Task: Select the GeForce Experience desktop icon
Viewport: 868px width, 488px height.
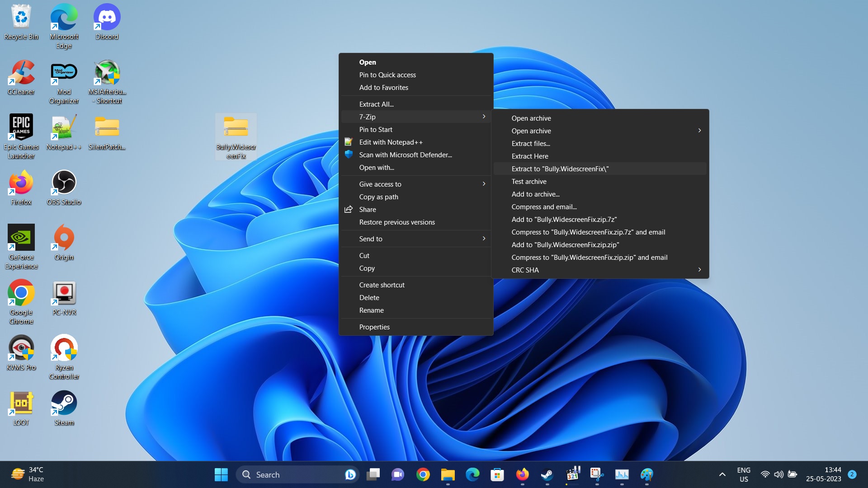Action: coord(21,238)
